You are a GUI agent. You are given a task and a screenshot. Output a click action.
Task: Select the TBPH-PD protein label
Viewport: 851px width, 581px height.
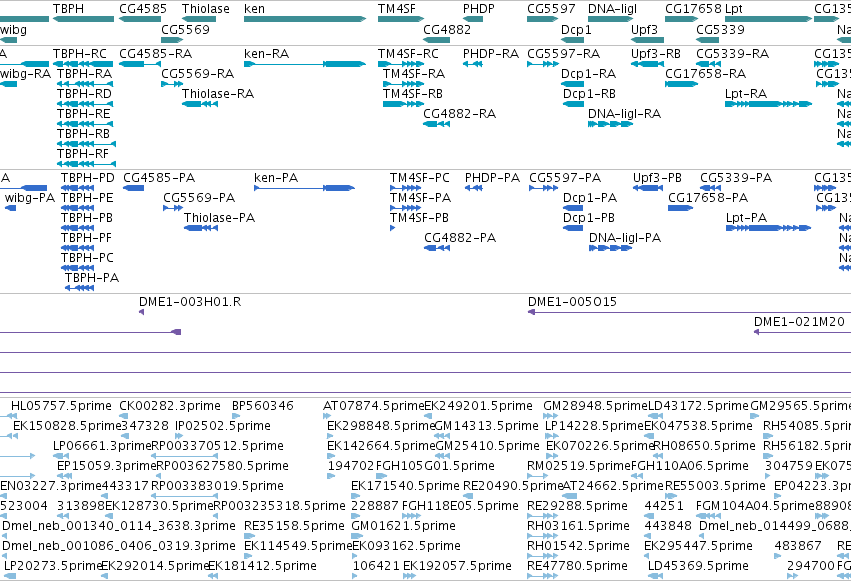click(88, 178)
